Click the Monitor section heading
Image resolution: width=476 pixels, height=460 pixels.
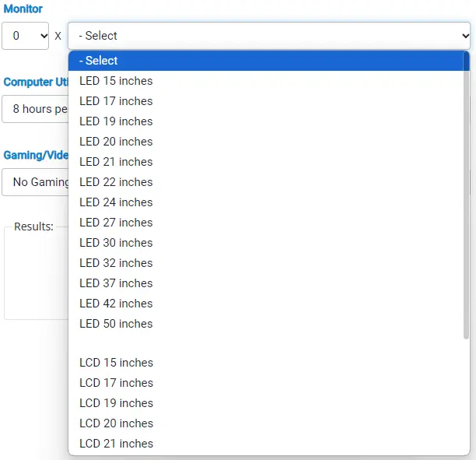(23, 9)
